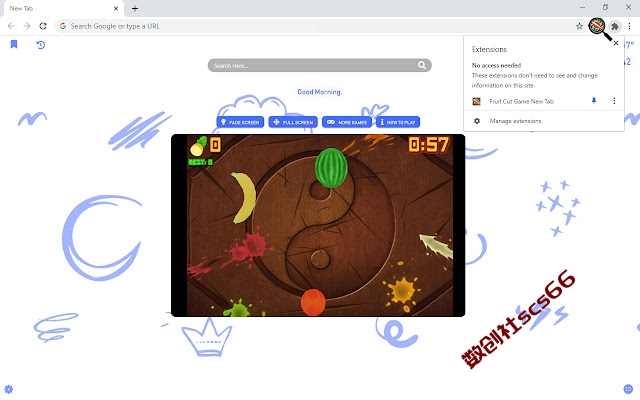Open the history clock icon
The height and width of the screenshot is (400, 640).
pyautogui.click(x=40, y=44)
